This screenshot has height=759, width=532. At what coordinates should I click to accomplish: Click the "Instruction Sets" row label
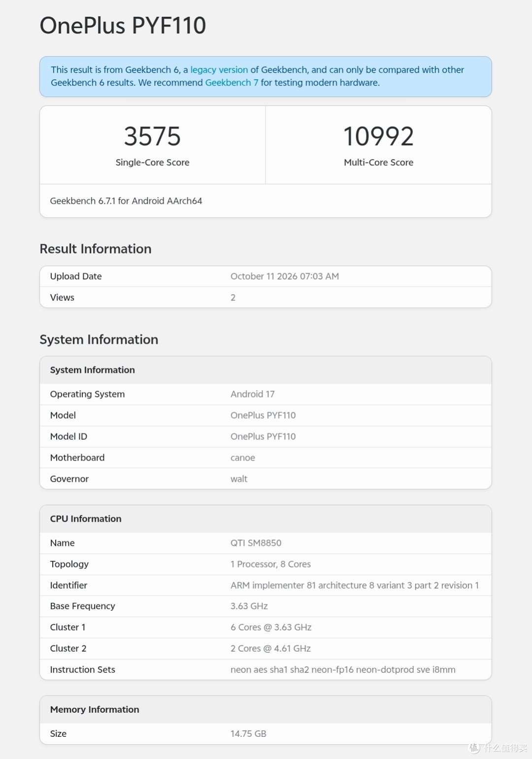click(83, 669)
